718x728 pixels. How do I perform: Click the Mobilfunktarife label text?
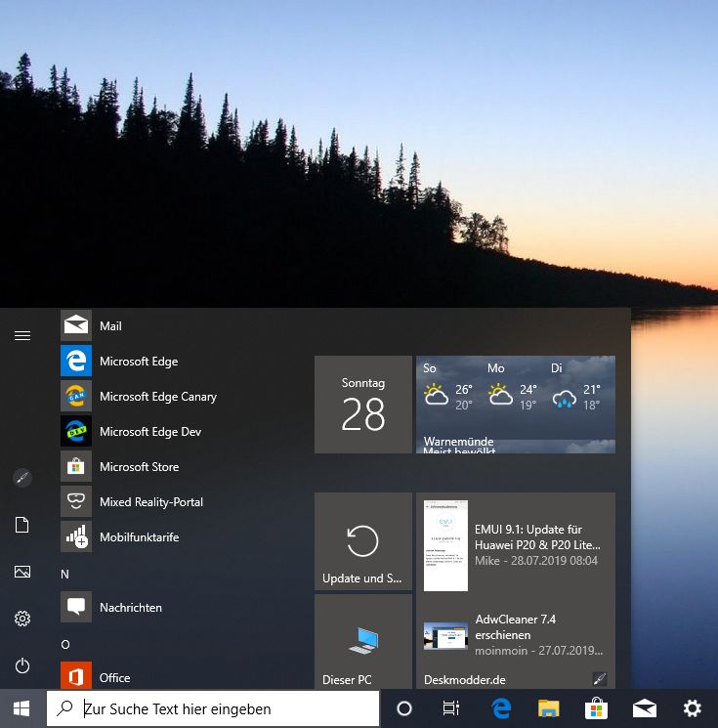pos(140,537)
